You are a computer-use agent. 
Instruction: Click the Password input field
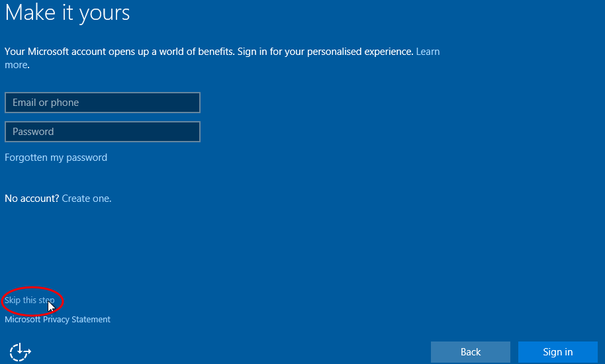[x=102, y=132]
